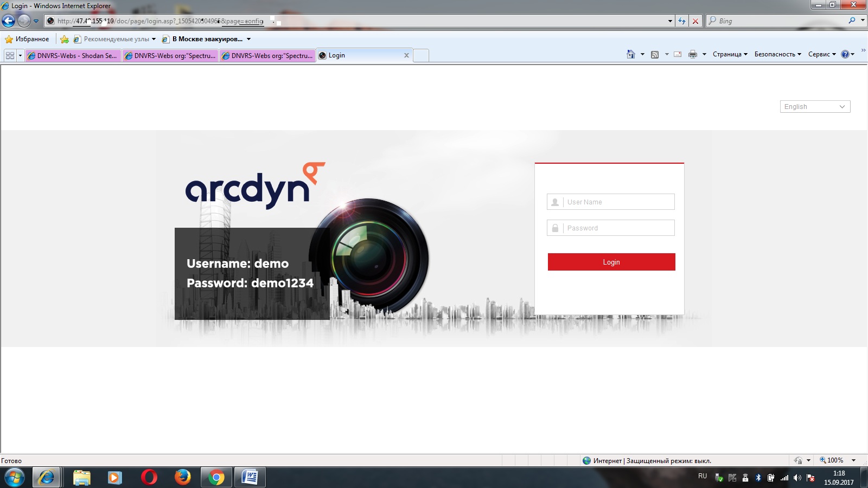Switch to the second DNVRS-Webs org:"Spectru..." tab
The width and height of the screenshot is (868, 488).
170,55
